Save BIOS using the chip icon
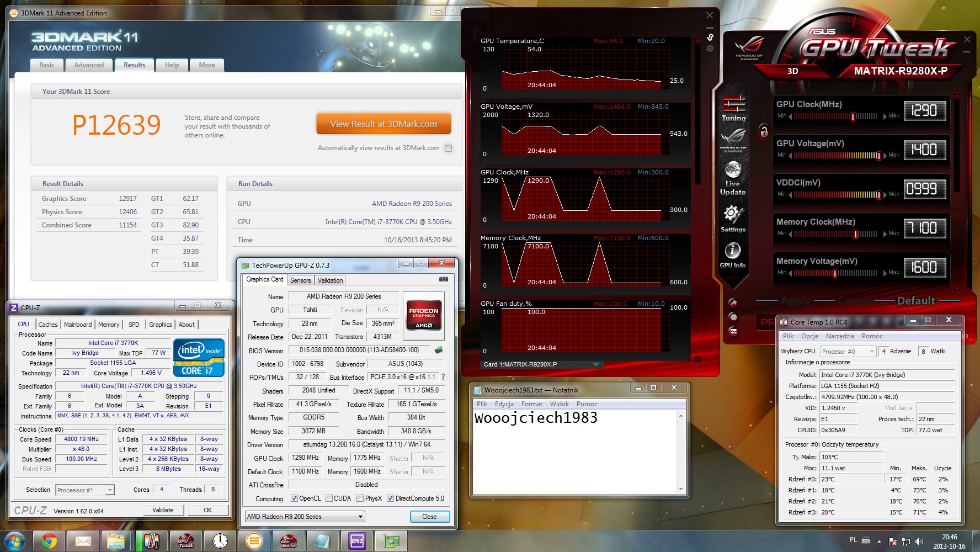This screenshot has width=980, height=552. (x=439, y=350)
